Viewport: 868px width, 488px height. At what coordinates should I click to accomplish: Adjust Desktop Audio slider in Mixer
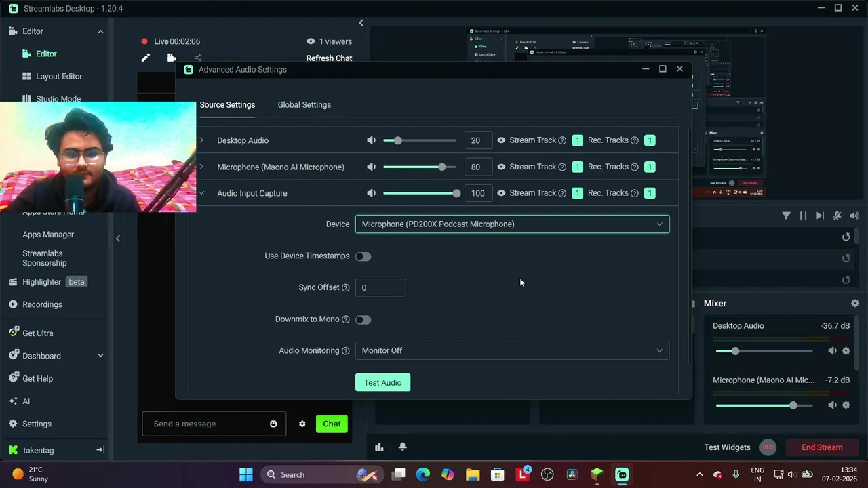[764, 351]
